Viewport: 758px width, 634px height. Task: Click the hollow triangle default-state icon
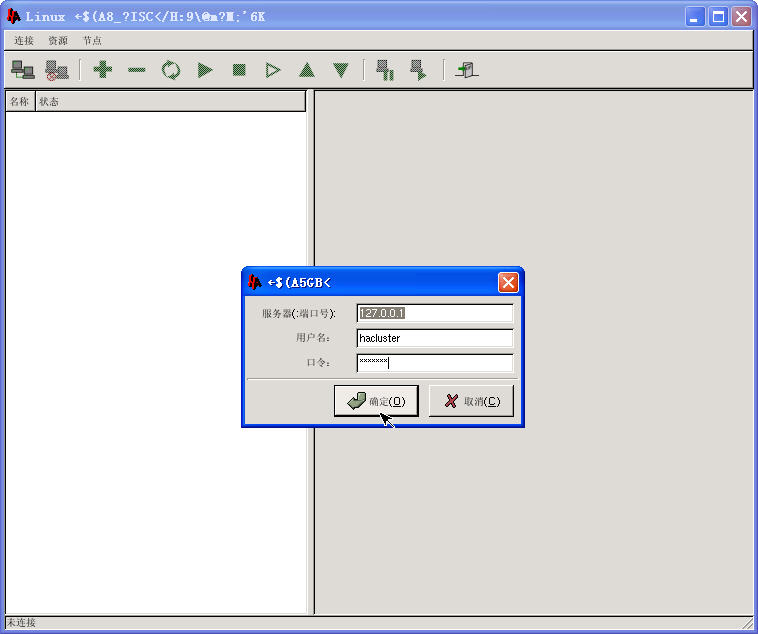tap(273, 70)
